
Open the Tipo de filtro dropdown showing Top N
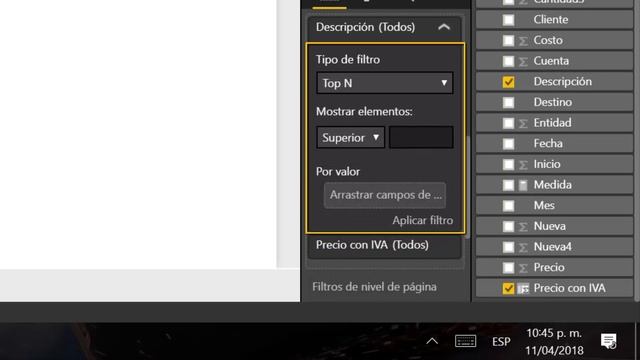point(384,83)
